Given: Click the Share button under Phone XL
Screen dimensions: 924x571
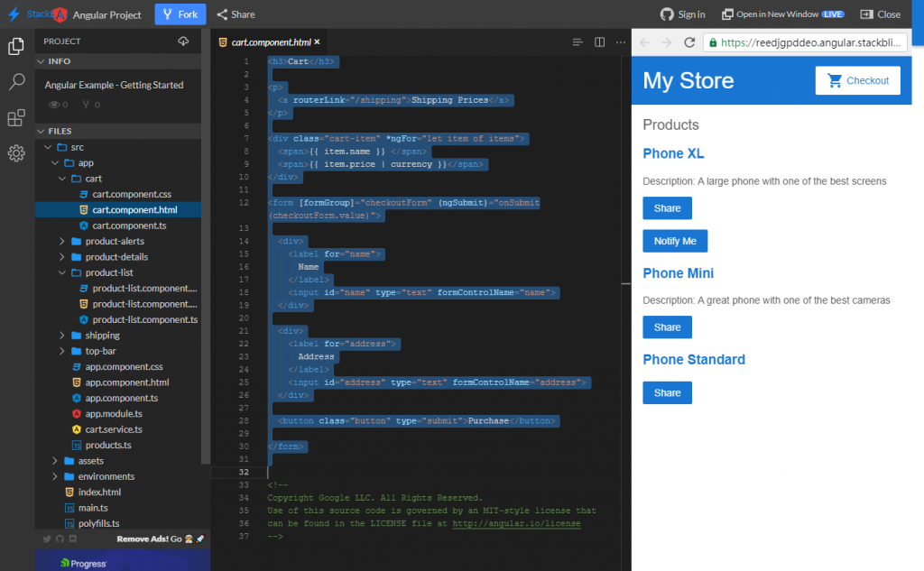Looking at the screenshot, I should pyautogui.click(x=667, y=208).
